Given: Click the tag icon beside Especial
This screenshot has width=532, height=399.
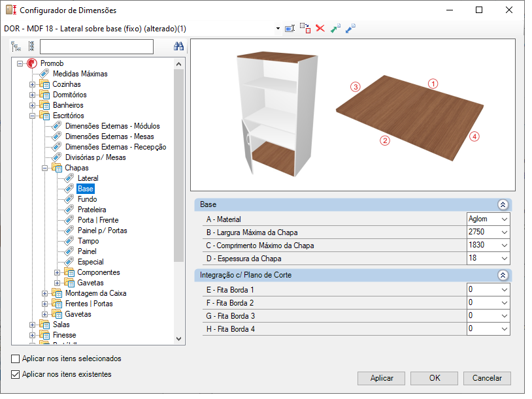Looking at the screenshot, I should (69, 262).
